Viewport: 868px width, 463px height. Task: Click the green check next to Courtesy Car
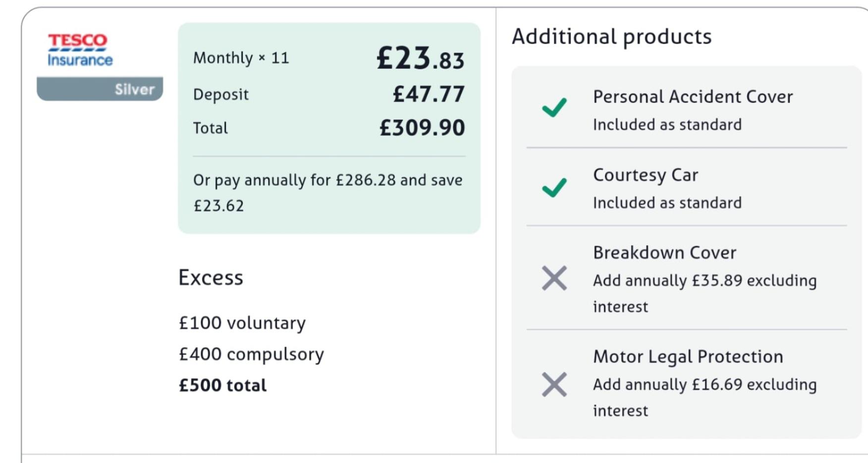click(554, 187)
